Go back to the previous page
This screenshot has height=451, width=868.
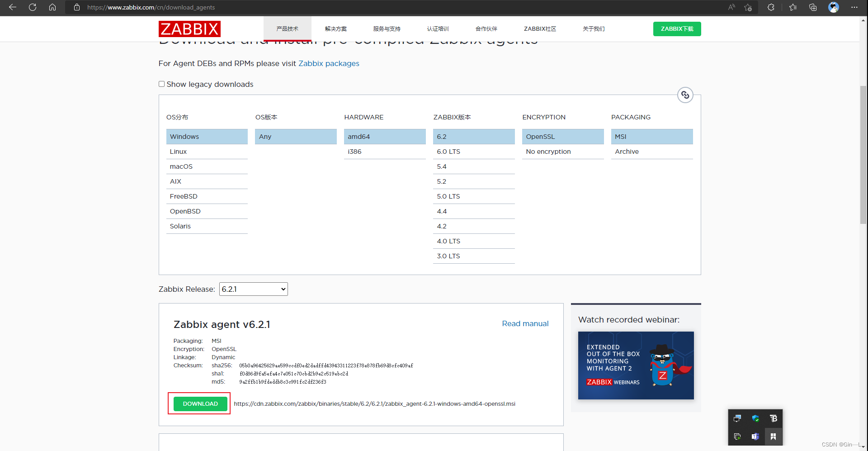coord(13,7)
